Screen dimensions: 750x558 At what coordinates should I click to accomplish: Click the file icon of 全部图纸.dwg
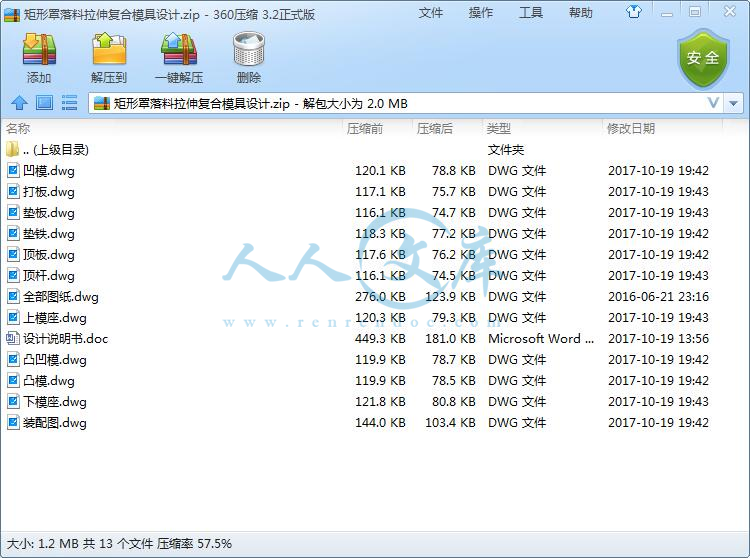(13, 297)
